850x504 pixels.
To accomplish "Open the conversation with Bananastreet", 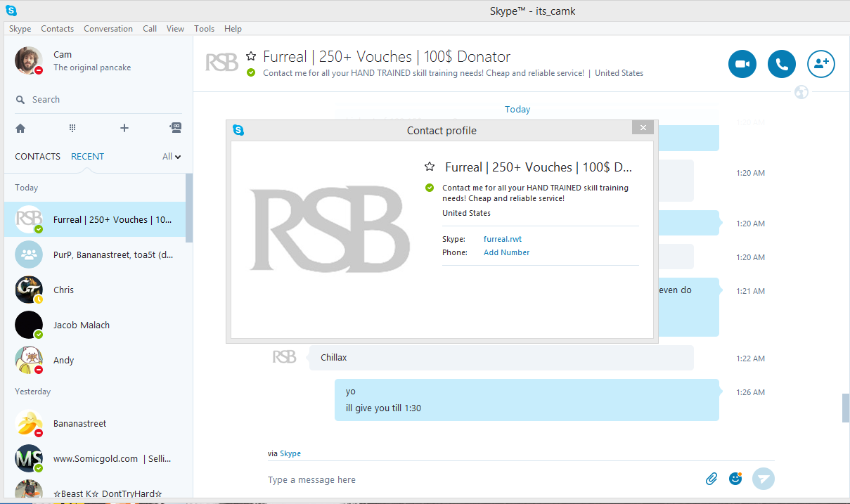I will [95, 423].
